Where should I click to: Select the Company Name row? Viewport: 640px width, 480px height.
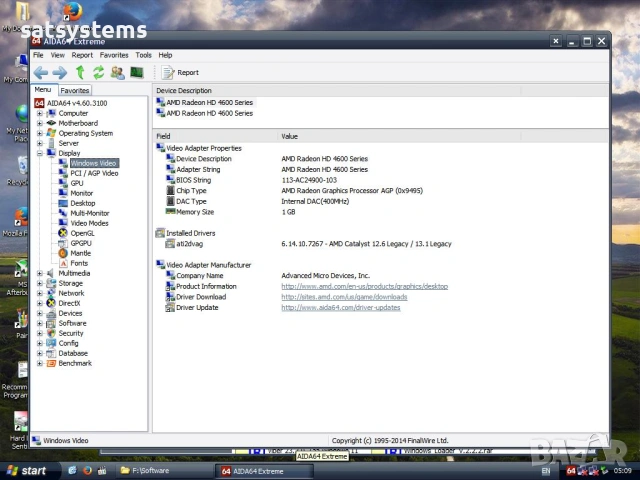(x=380, y=276)
